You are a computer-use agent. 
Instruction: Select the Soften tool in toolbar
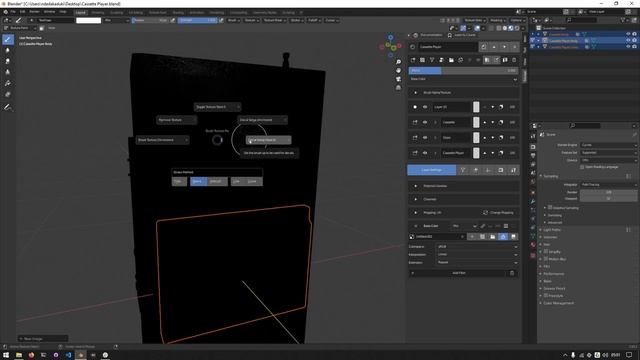[8, 50]
